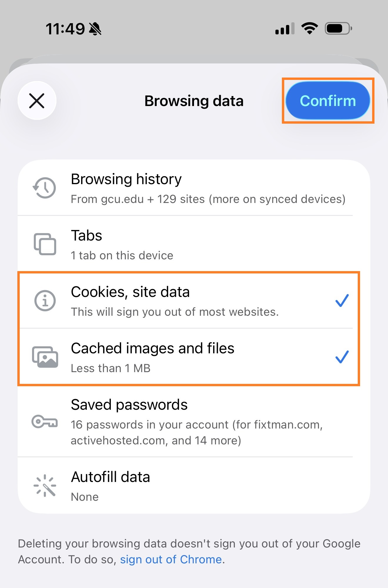The height and width of the screenshot is (588, 388).
Task: Uncheck Cached images and files
Action: click(194, 357)
